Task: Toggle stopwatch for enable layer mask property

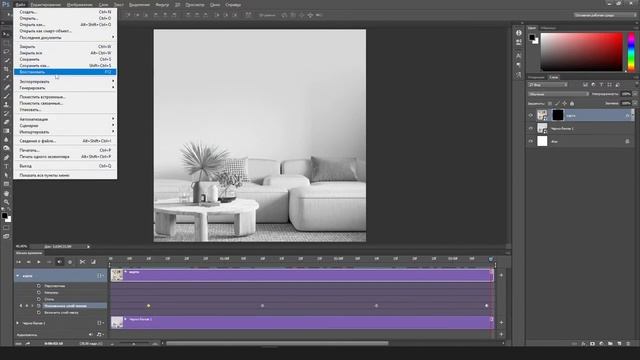Action: pos(39,312)
